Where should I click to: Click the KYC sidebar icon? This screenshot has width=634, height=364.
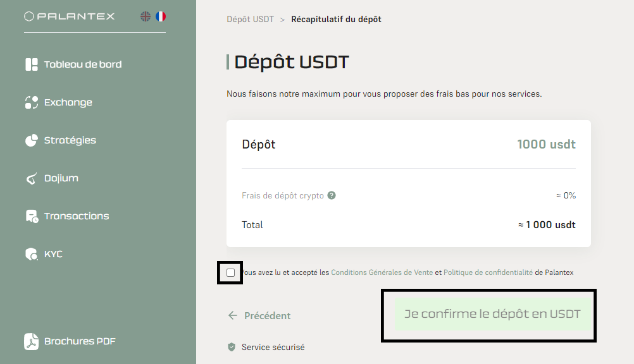(x=32, y=254)
